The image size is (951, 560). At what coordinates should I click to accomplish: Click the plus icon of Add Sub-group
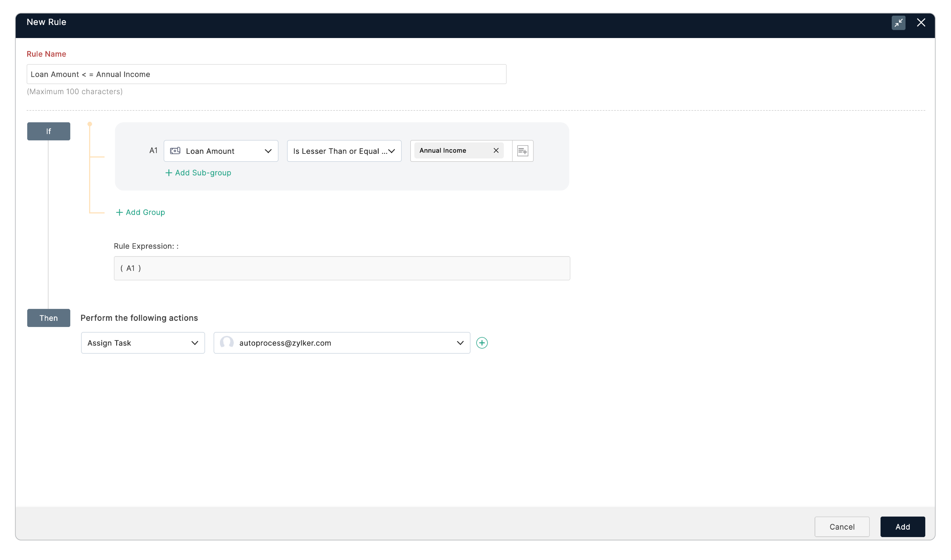169,173
